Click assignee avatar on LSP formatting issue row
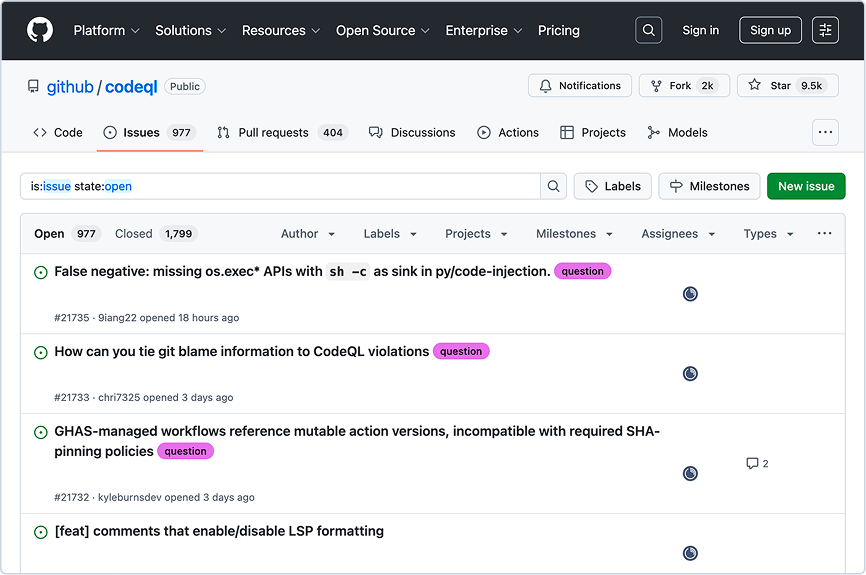The image size is (866, 575). [690, 553]
